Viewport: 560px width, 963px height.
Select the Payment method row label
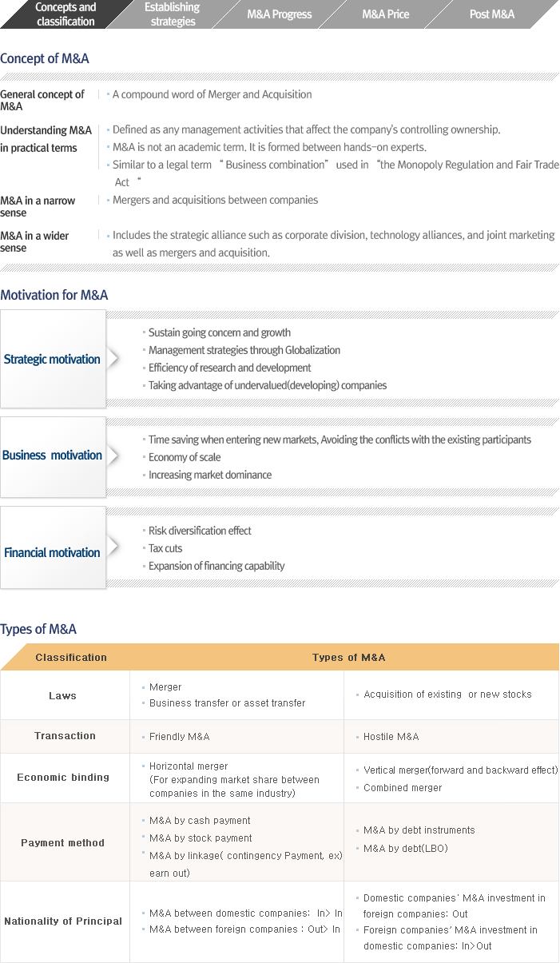[x=63, y=843]
